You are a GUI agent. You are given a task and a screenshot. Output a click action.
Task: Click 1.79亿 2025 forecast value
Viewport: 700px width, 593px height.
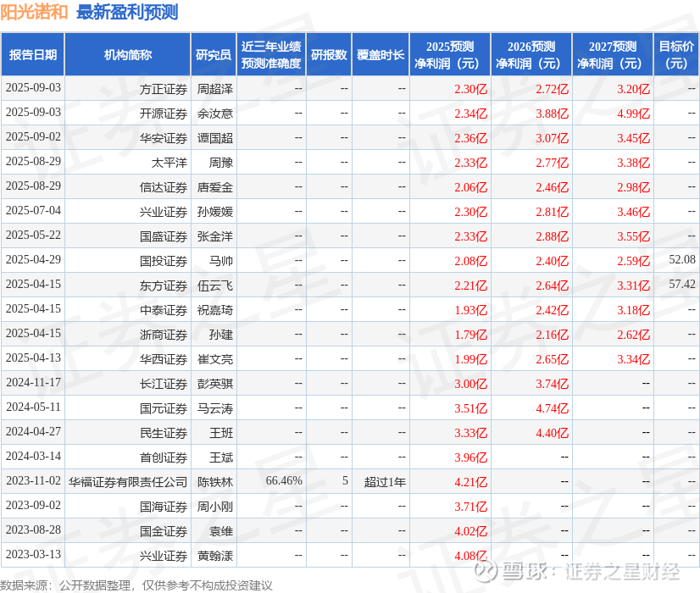click(x=471, y=335)
